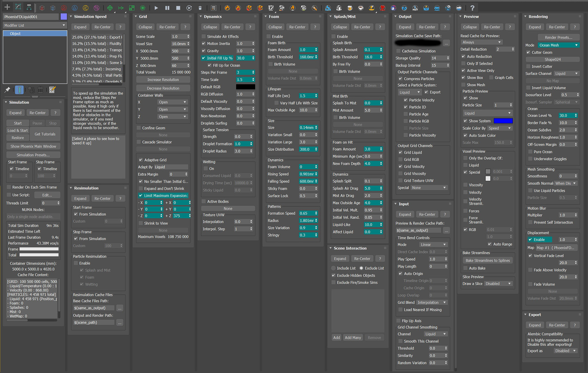Click the blue water droplet source icon
Image resolution: width=588 pixels, height=373 pixels.
tap(75, 8)
